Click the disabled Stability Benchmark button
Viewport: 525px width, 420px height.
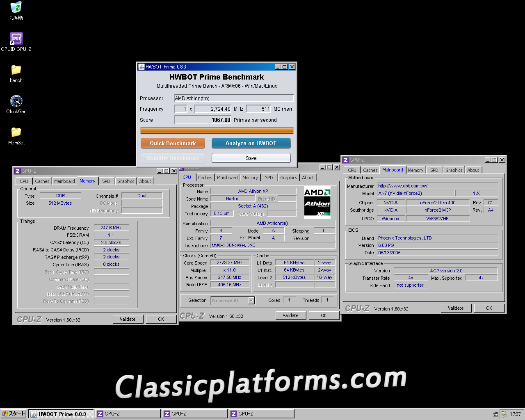tap(173, 158)
